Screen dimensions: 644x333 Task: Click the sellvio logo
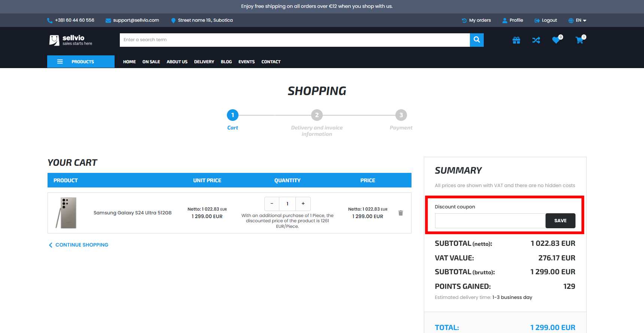coord(71,40)
